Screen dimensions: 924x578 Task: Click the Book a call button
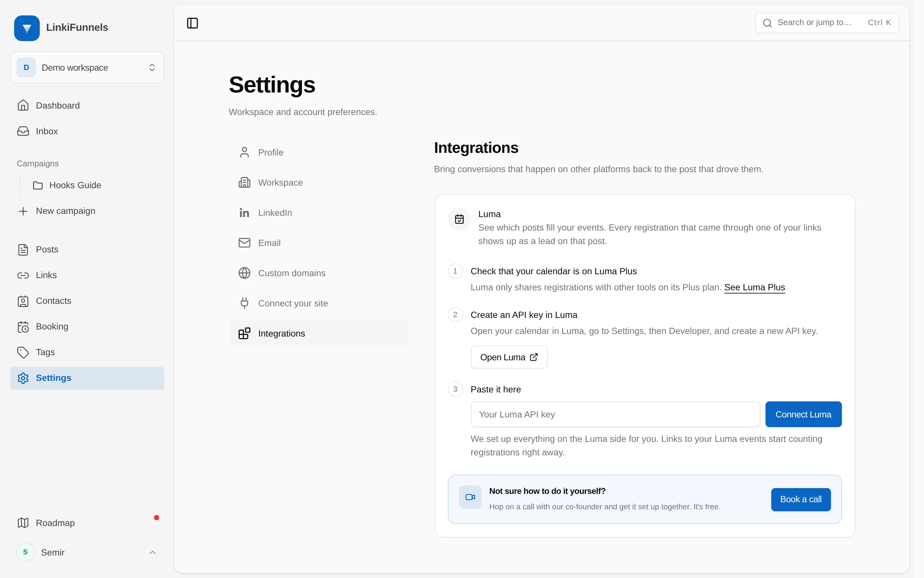[801, 499]
